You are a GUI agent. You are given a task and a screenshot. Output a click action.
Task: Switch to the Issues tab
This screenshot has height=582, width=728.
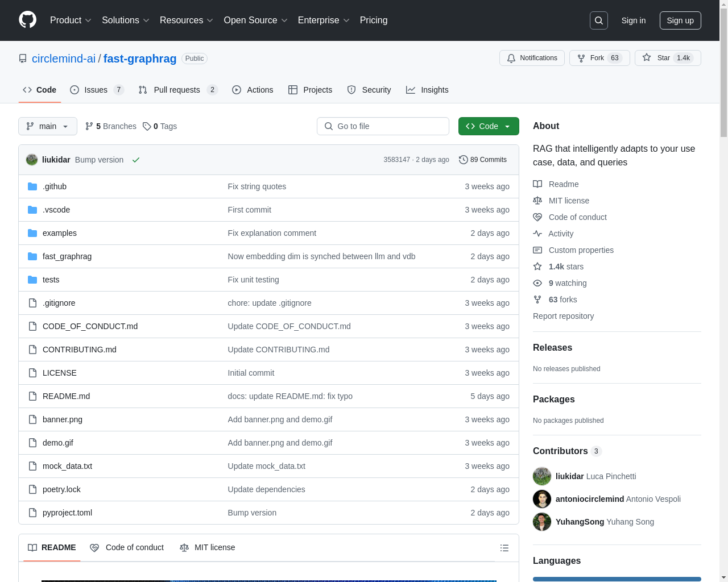(97, 90)
